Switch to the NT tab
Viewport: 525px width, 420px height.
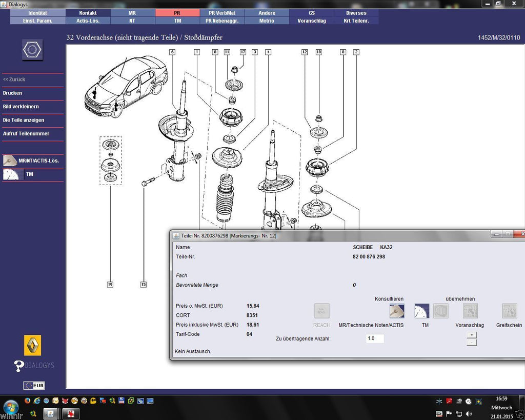click(133, 21)
